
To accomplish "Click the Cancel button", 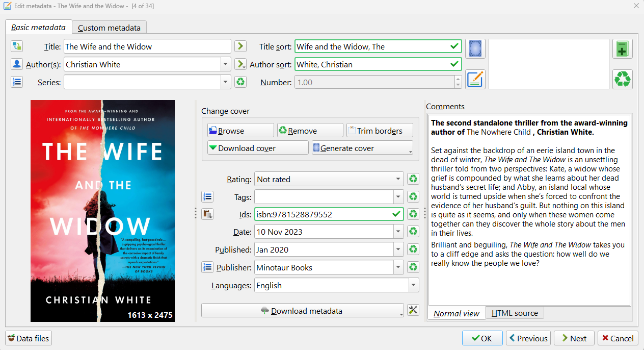I will (x=618, y=338).
